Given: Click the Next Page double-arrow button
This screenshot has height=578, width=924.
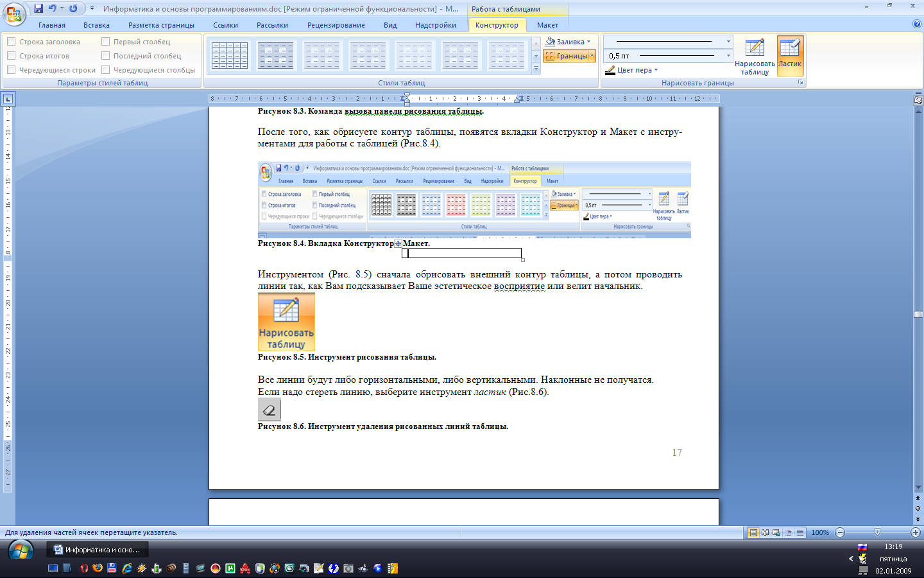Looking at the screenshot, I should (918, 518).
